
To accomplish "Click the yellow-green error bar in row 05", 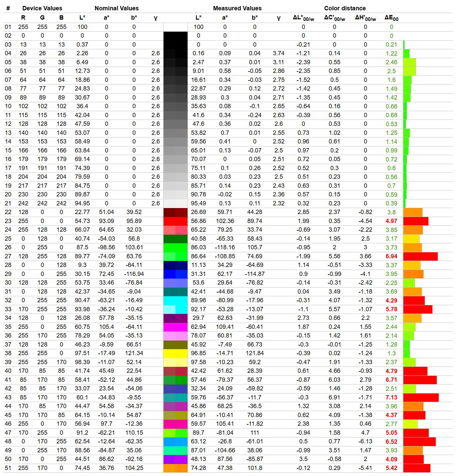I will click(409, 62).
